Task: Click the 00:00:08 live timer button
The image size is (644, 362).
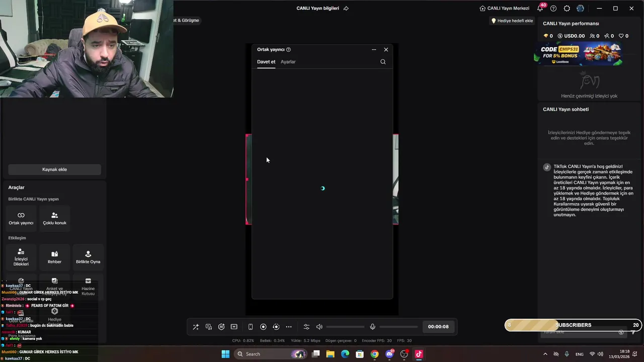Action: coord(438,327)
